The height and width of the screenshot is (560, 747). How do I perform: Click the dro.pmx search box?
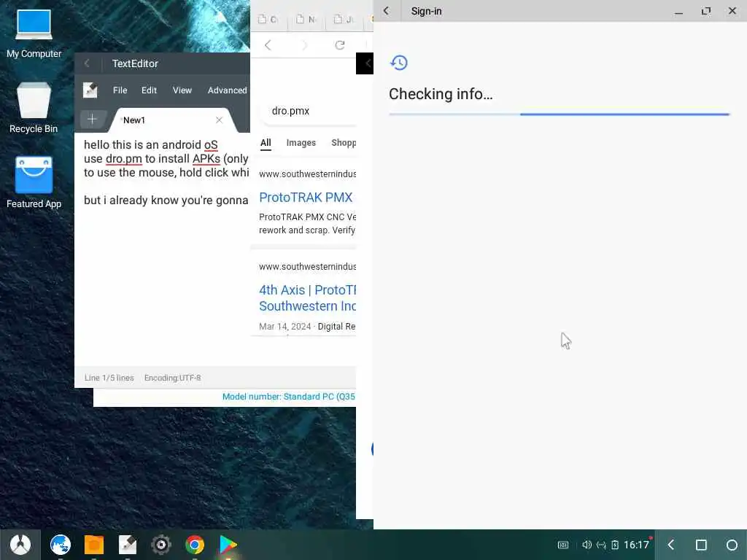(x=309, y=111)
